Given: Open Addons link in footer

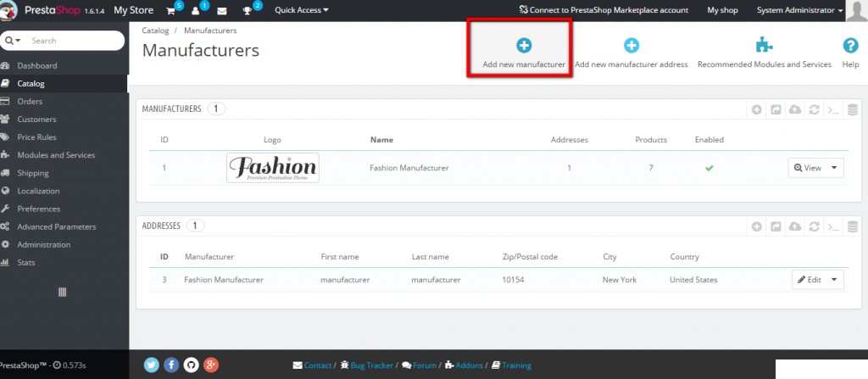Looking at the screenshot, I should click(x=464, y=365).
